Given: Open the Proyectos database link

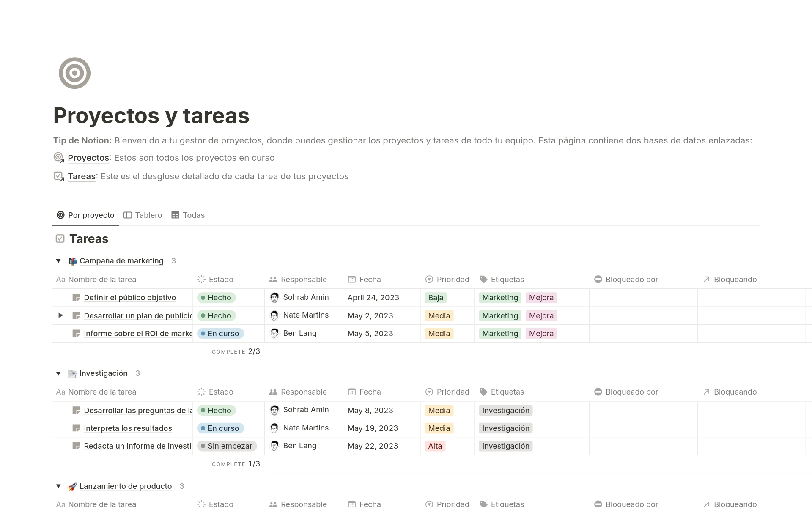Looking at the screenshot, I should 88,157.
